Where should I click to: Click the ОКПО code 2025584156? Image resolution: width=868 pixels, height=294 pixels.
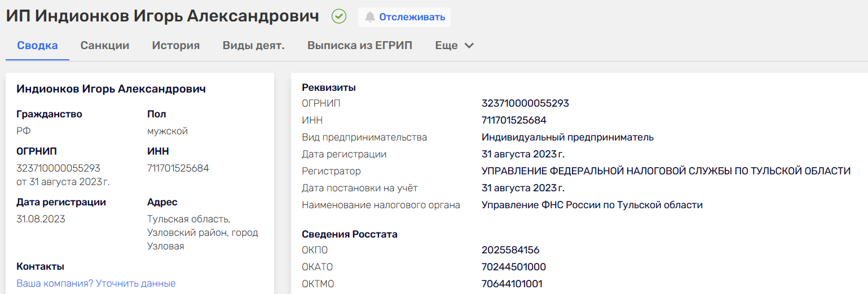tap(510, 250)
